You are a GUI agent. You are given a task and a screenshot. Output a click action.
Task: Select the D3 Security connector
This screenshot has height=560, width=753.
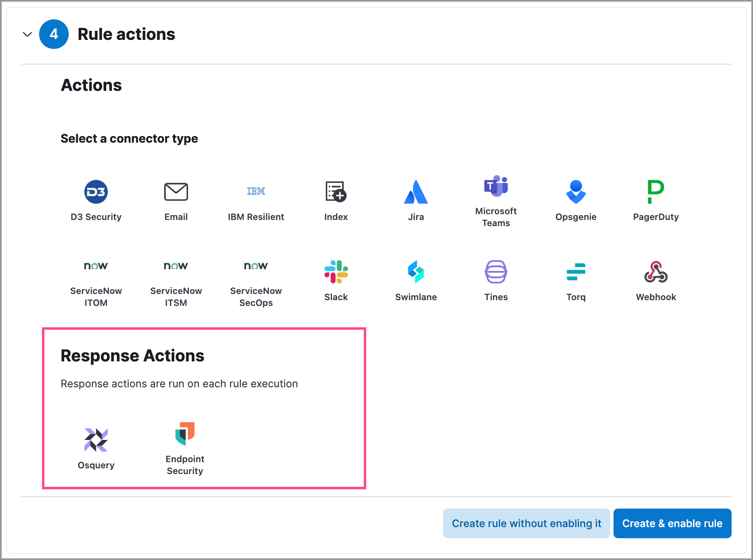[96, 200]
